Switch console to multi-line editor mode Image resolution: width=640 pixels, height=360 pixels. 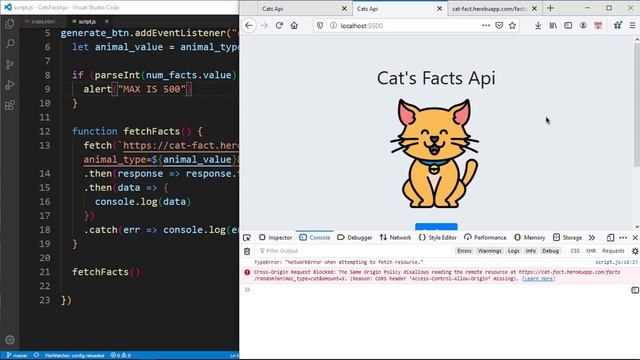pyautogui.click(x=635, y=290)
